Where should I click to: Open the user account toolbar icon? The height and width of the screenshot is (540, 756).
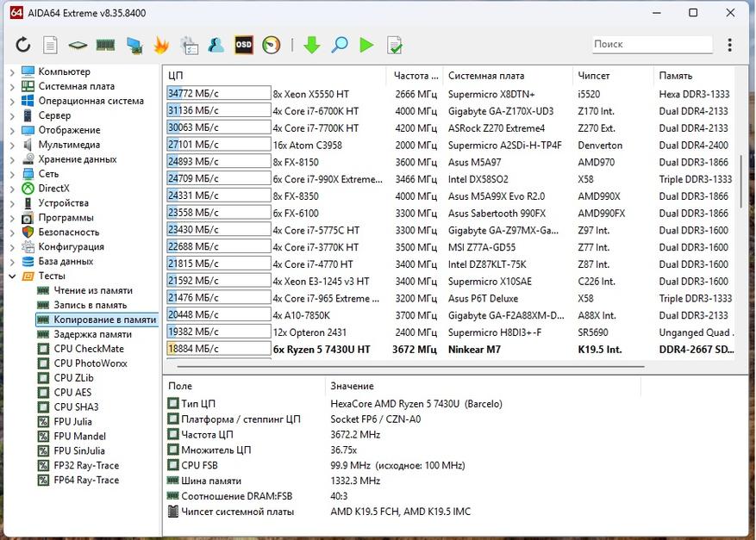[x=216, y=45]
